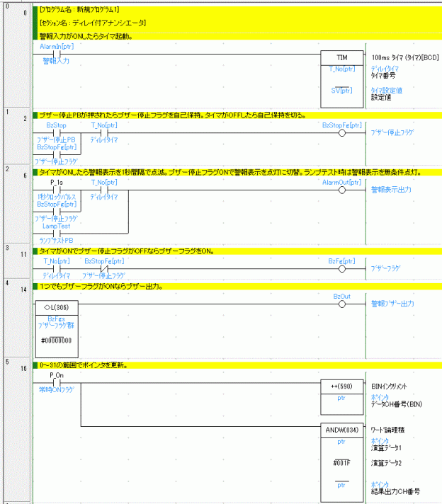The width and height of the screenshot is (442, 504).
Task: Click the BzFgs operand in the compare box
Action: [x=57, y=319]
